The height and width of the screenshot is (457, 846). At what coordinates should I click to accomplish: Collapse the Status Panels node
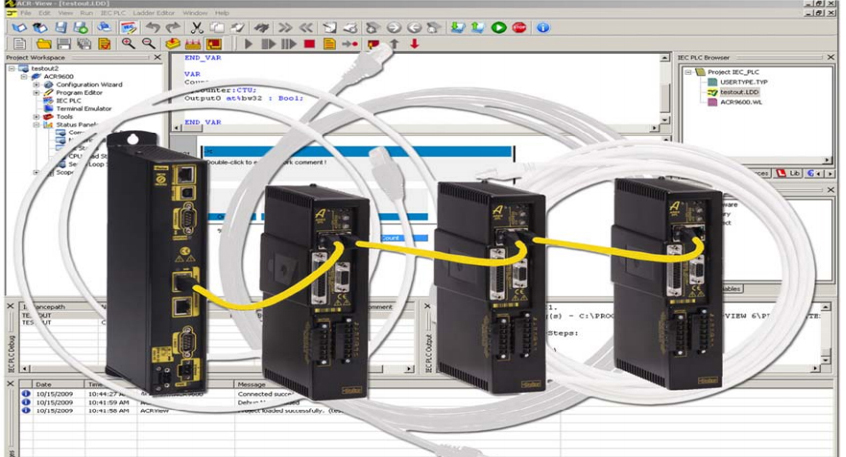click(x=36, y=125)
